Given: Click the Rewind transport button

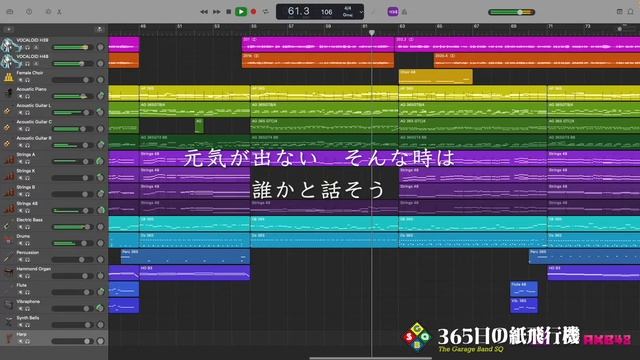Looking at the screenshot, I should 204,12.
